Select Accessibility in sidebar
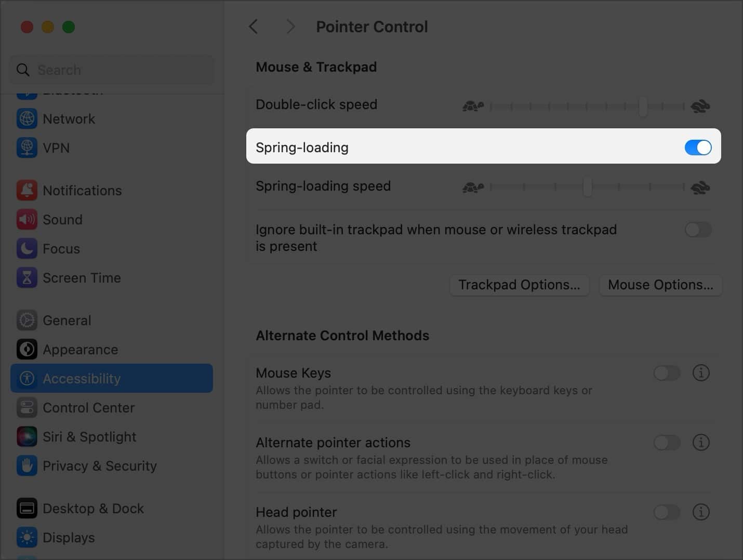The width and height of the screenshot is (743, 560). tap(112, 379)
